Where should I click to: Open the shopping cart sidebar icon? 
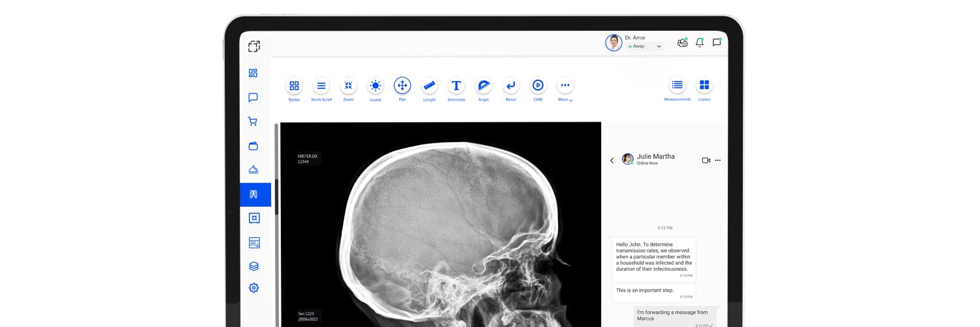click(253, 122)
